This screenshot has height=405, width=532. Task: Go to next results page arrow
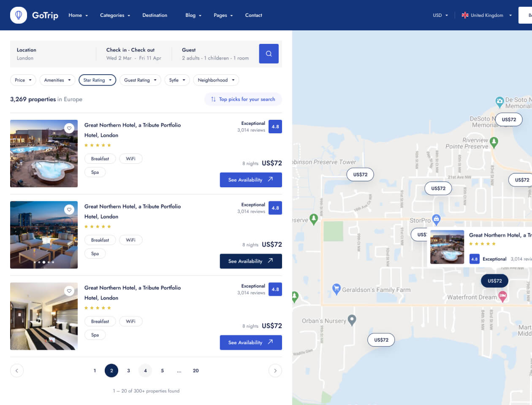click(275, 370)
